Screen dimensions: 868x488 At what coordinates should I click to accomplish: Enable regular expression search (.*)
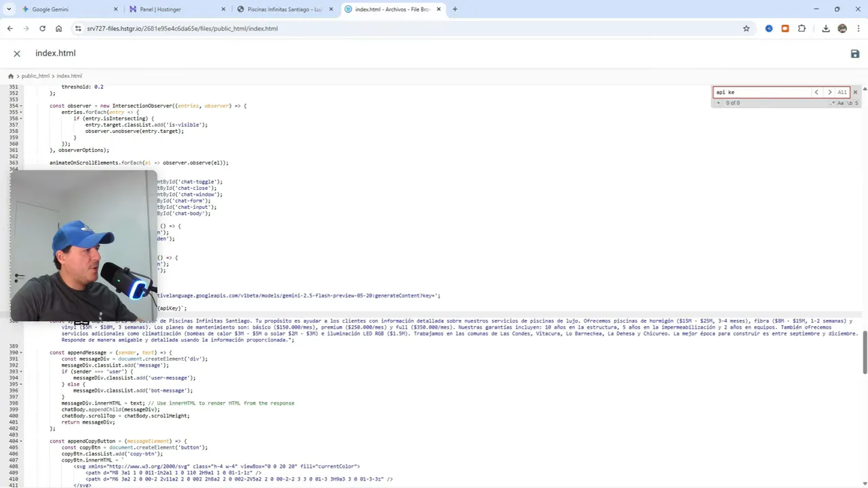click(x=832, y=103)
